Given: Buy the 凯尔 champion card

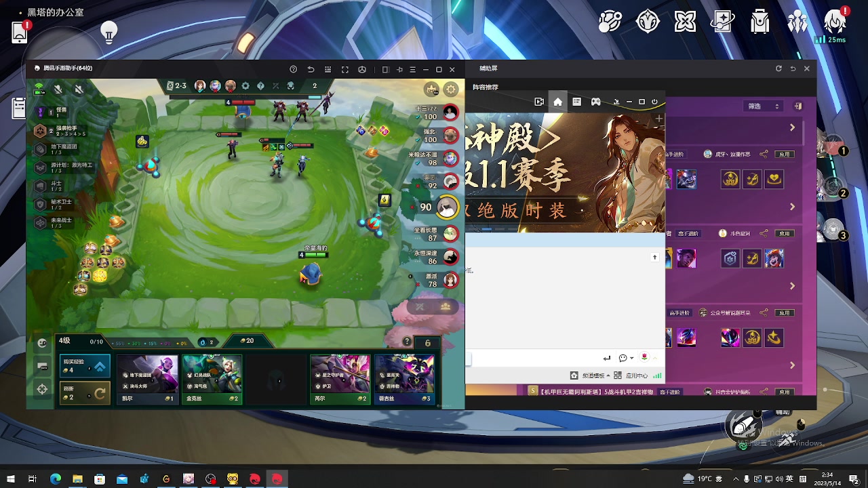Looking at the screenshot, I should (147, 380).
